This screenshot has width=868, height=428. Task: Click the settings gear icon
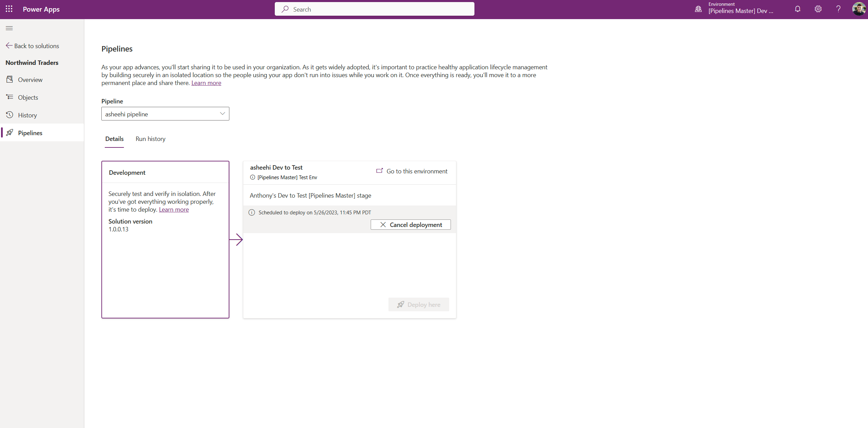(817, 9)
